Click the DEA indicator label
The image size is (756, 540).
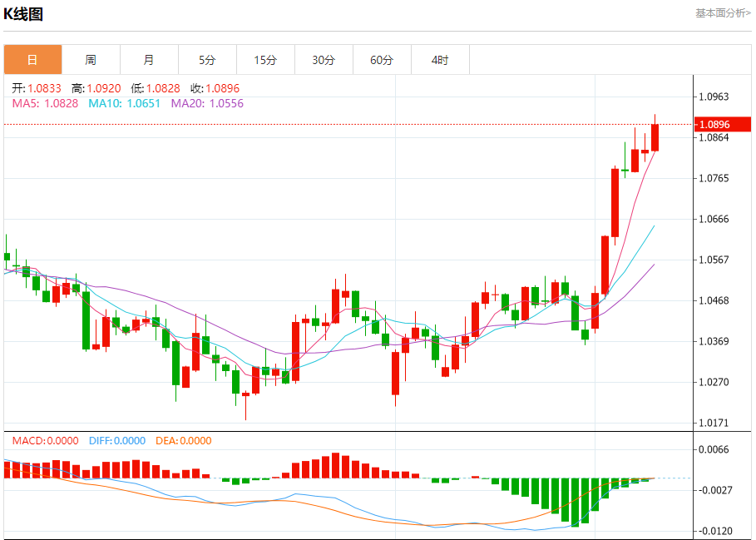[x=184, y=441]
